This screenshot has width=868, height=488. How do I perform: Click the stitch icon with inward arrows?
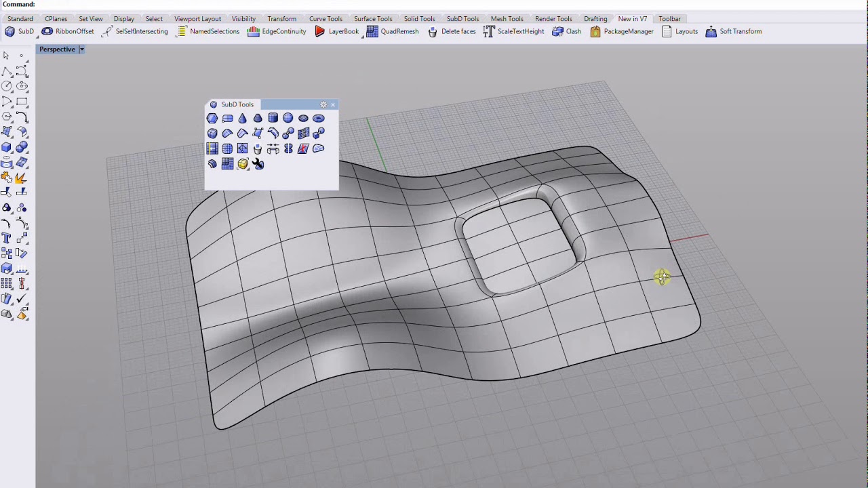[273, 148]
